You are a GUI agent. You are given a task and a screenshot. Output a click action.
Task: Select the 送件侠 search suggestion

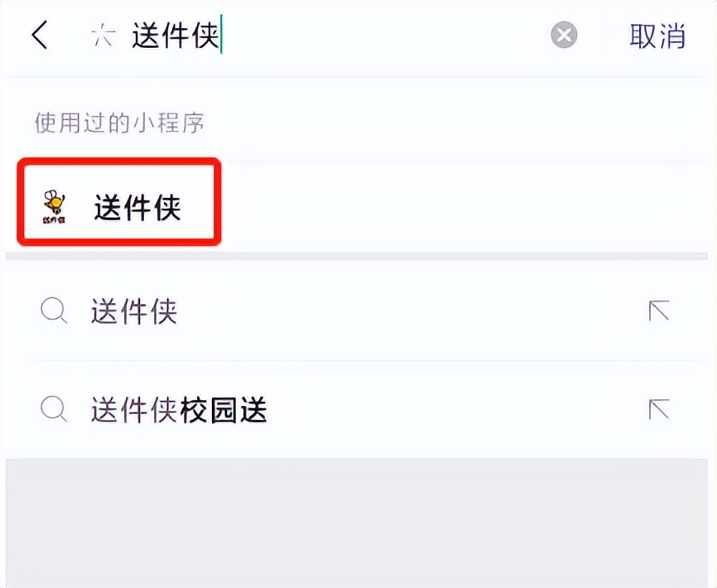[x=134, y=312]
